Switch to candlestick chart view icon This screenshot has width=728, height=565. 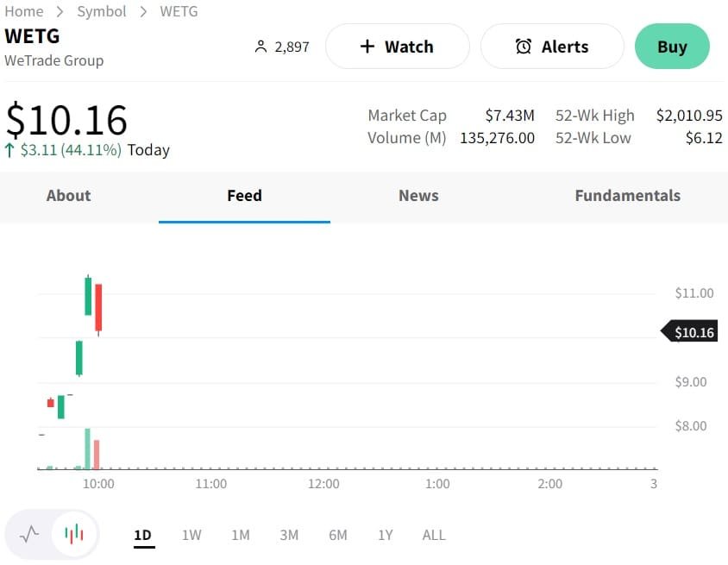coord(74,534)
